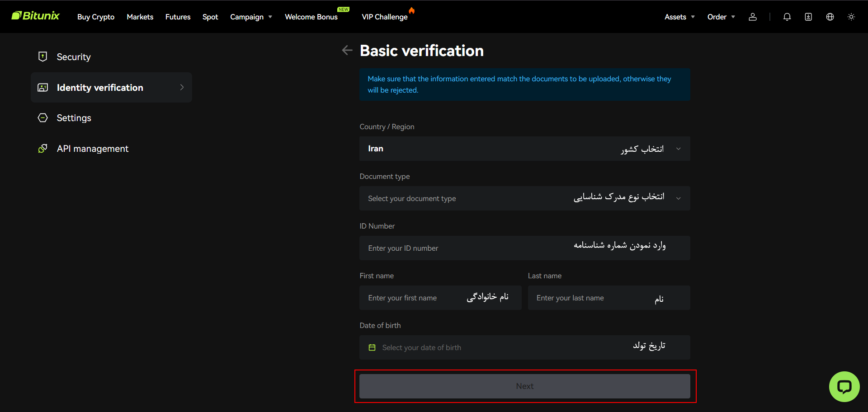
Task: Open the document type dropdown
Action: (x=524, y=198)
